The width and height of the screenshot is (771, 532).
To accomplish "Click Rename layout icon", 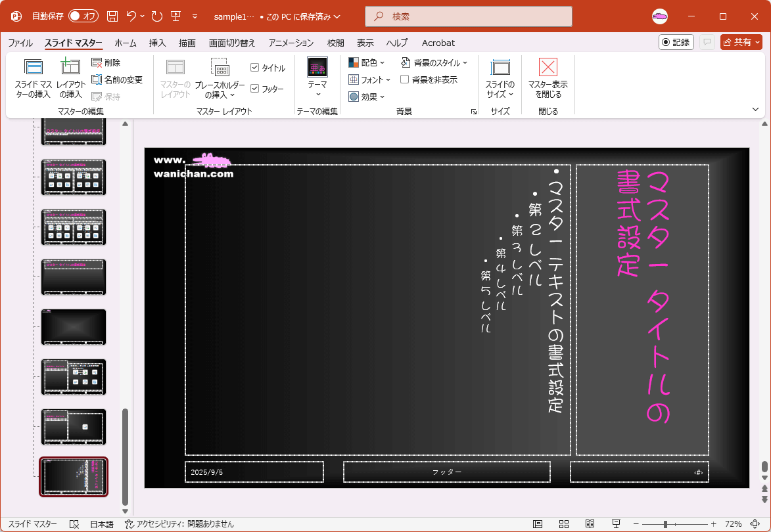I will [x=97, y=79].
